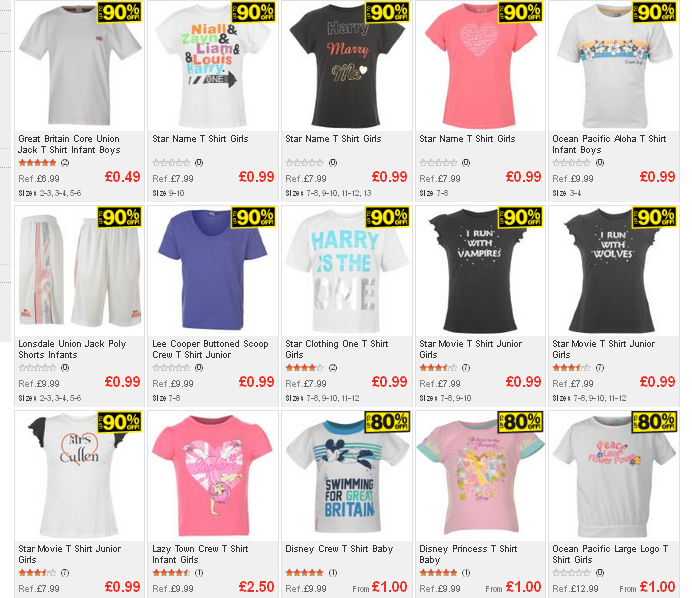Image resolution: width=692 pixels, height=598 pixels.
Task: Click the 'Mrs Cullen' shirt image
Action: 79,476
